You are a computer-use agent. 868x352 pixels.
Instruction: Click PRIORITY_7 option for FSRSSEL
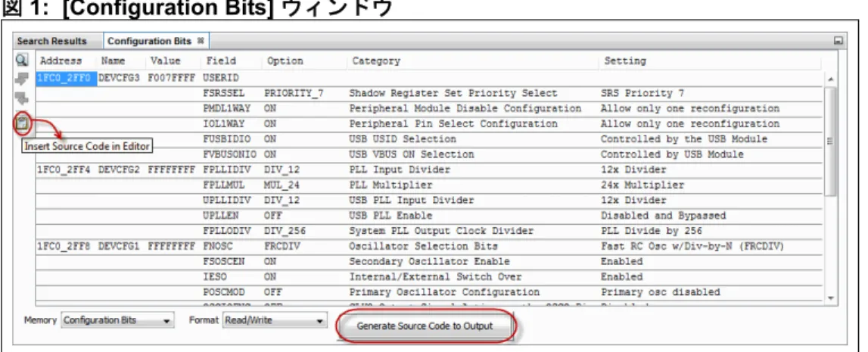pyautogui.click(x=294, y=93)
